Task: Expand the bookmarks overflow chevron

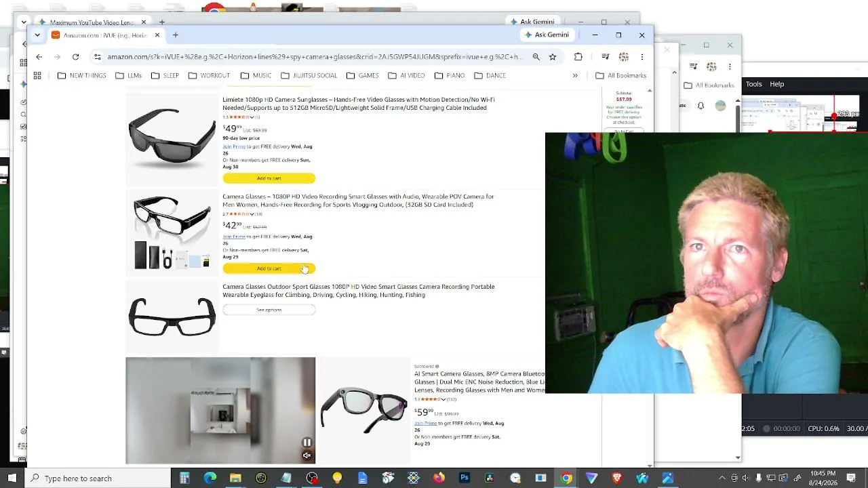Action: pos(575,75)
